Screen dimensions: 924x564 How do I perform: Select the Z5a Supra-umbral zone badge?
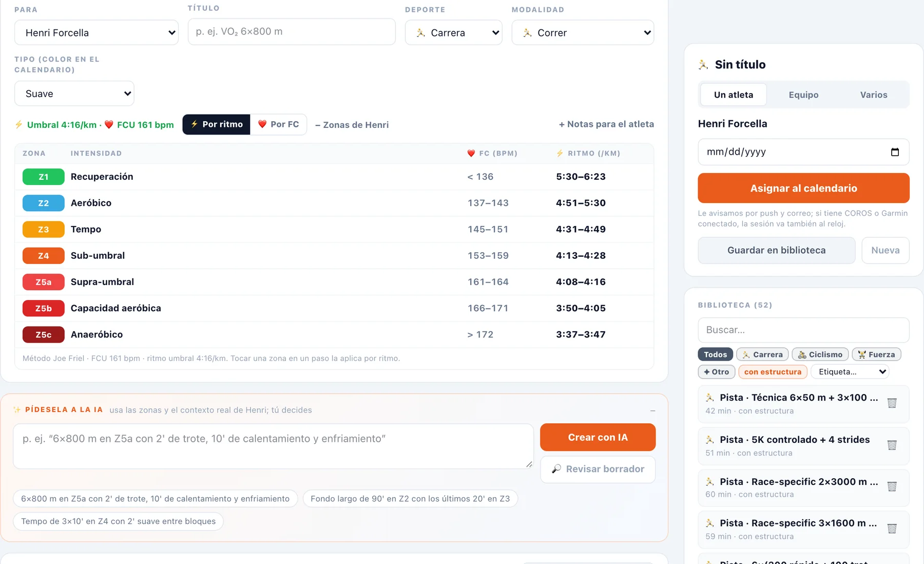[44, 282]
